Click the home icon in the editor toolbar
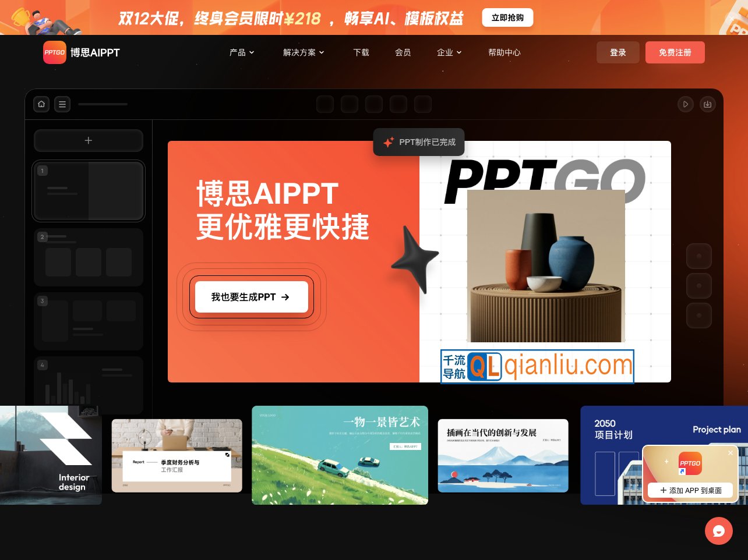Screen dimensions: 748x560 [x=41, y=104]
